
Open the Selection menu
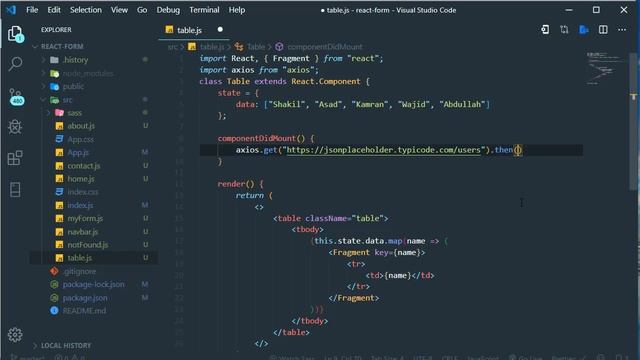85,10
